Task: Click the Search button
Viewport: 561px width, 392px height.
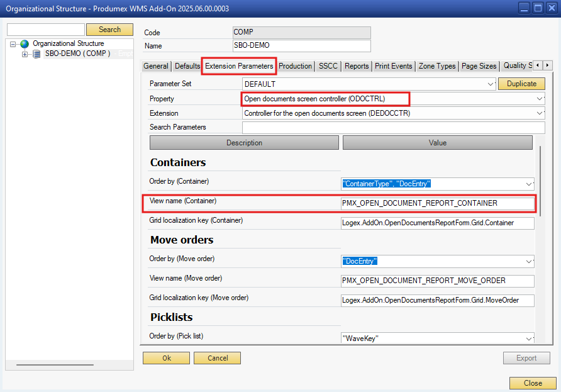Action: (x=109, y=29)
